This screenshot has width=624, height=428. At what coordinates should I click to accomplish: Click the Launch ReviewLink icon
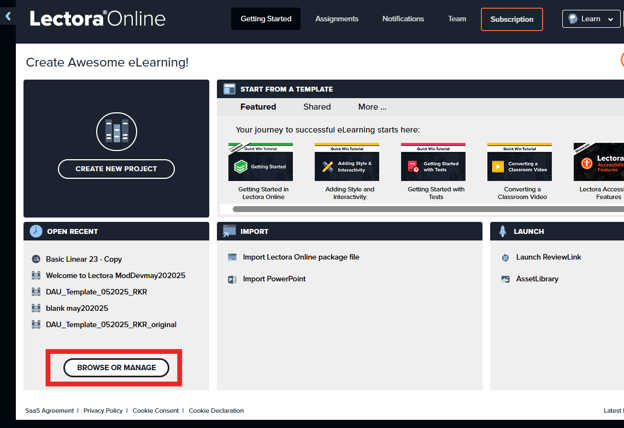pos(505,258)
